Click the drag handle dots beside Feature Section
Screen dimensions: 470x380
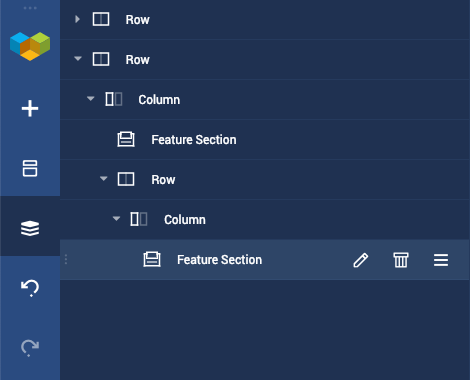click(x=66, y=259)
